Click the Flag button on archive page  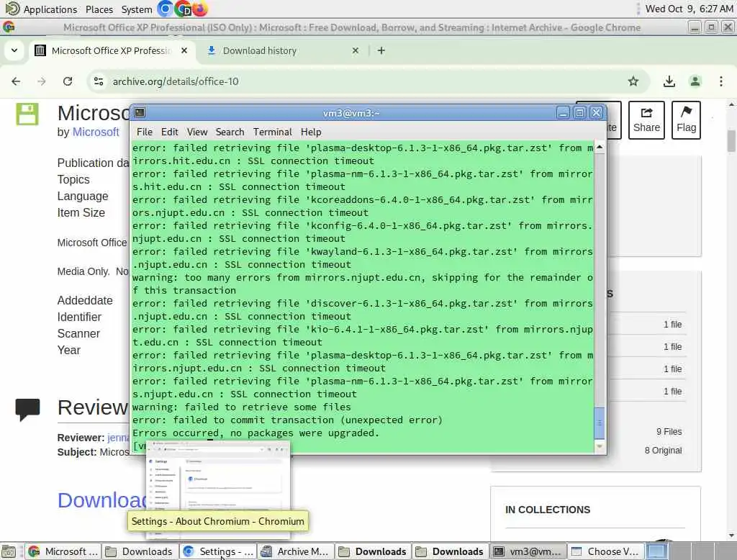point(686,120)
